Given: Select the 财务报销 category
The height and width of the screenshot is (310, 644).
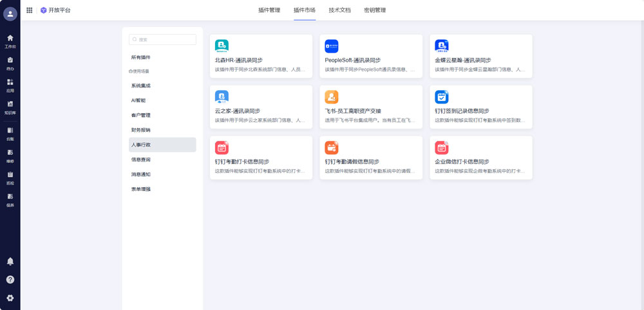Looking at the screenshot, I should tap(141, 130).
